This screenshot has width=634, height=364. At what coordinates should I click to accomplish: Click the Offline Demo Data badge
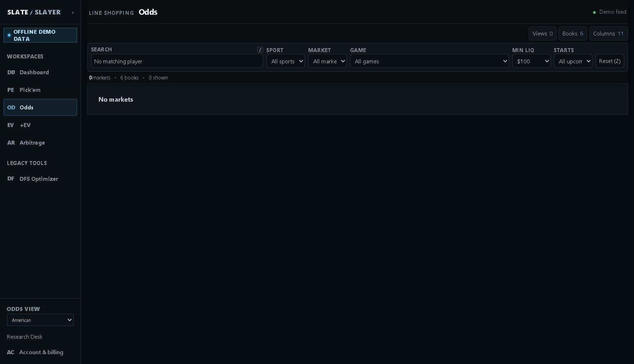[x=40, y=35]
